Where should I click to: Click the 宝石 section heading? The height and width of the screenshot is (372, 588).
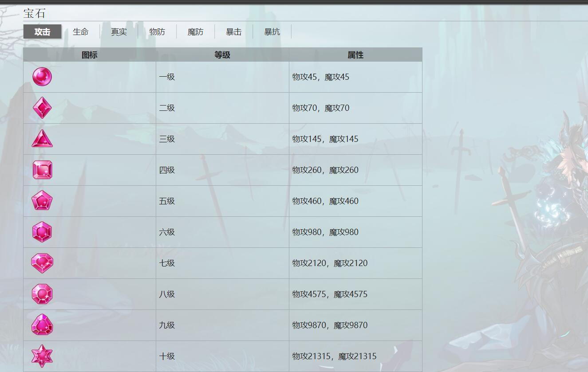click(35, 13)
